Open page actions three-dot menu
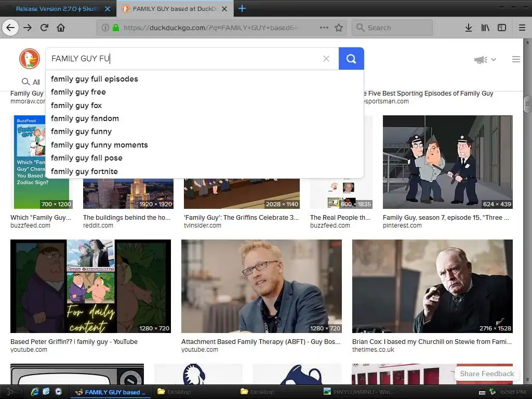The width and height of the screenshot is (532, 399). (324, 28)
